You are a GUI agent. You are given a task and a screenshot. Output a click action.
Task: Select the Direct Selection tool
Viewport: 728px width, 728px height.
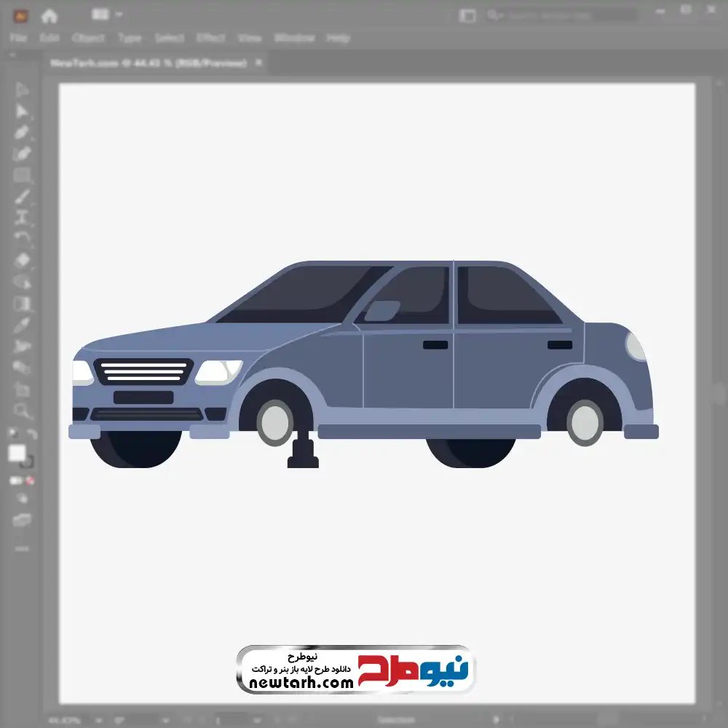coord(22,111)
